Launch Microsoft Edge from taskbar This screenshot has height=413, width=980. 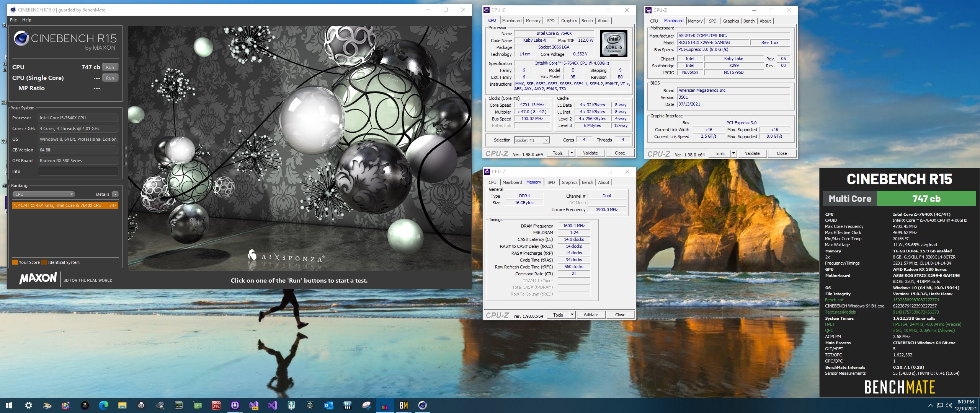click(x=103, y=405)
